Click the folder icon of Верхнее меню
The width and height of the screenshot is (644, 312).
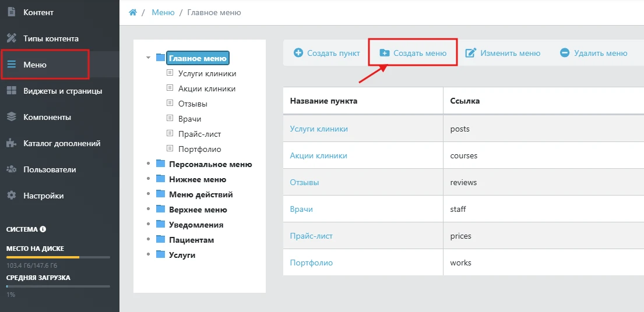coord(161,210)
